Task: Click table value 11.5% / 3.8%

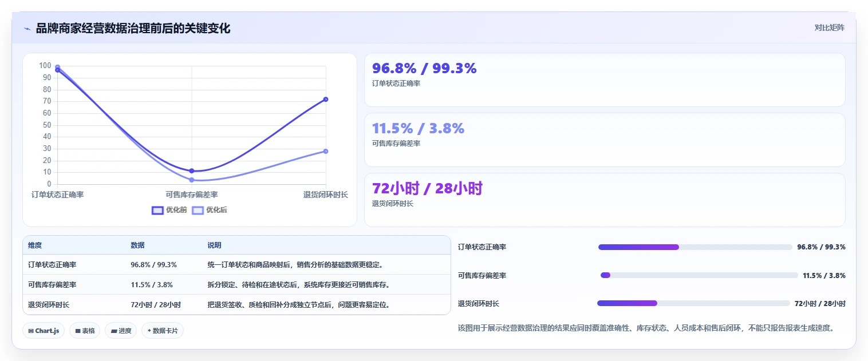Action: coord(152,285)
